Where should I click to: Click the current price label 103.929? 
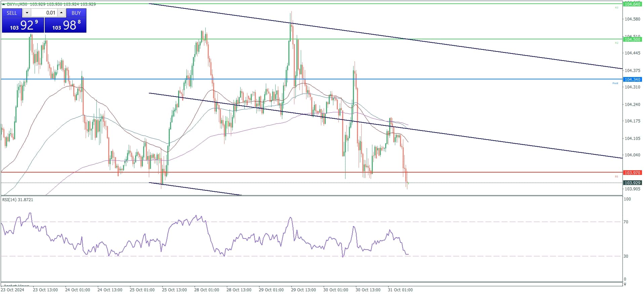tap(632, 183)
